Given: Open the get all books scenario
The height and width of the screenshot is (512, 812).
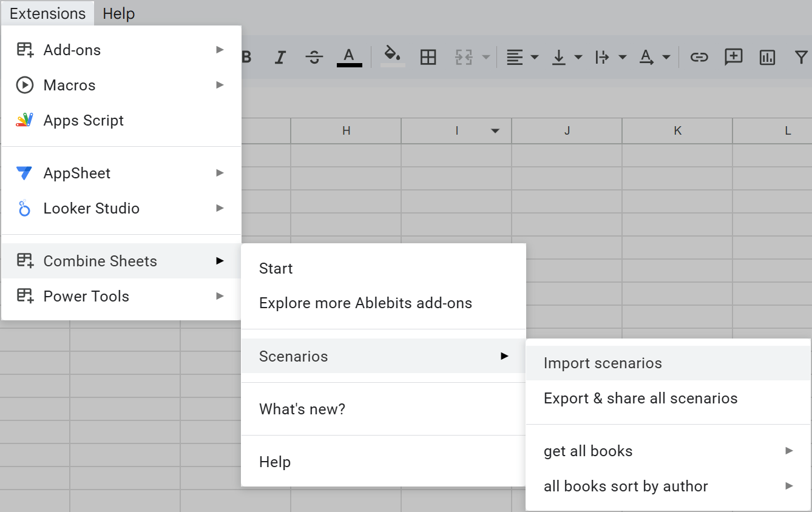Looking at the screenshot, I should (x=668, y=451).
